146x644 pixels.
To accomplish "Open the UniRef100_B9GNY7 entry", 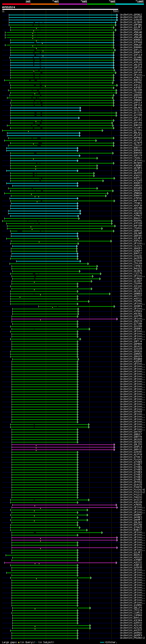I will (x=131, y=183).
